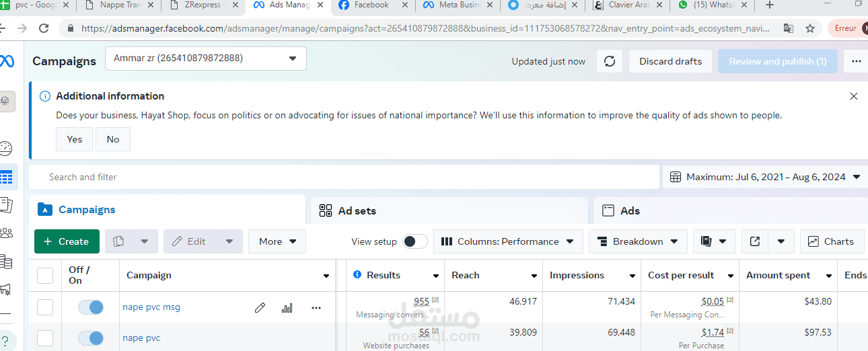Refresh the campaigns data
868x351 pixels.
(610, 61)
